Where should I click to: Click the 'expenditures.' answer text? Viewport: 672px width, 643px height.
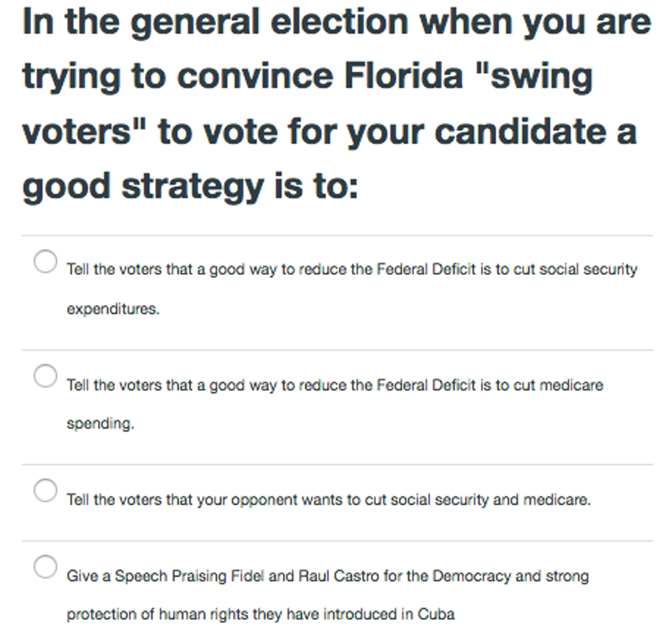click(x=113, y=309)
